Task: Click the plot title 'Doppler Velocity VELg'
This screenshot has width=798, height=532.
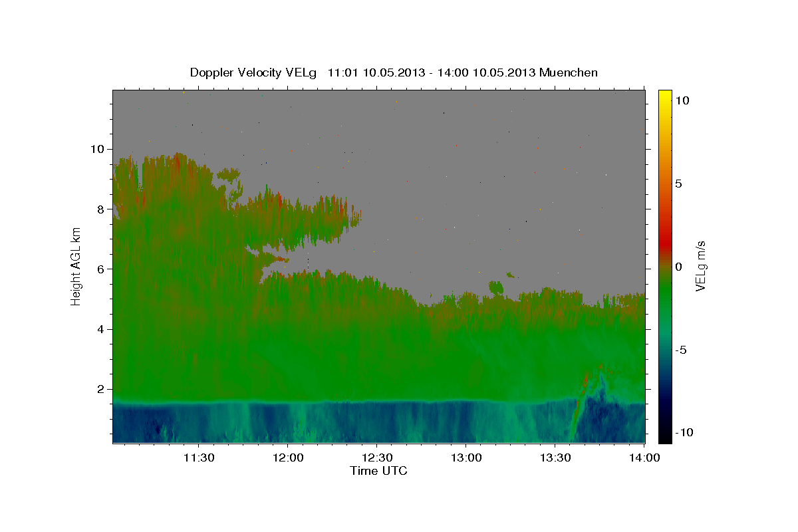Action: [x=253, y=72]
